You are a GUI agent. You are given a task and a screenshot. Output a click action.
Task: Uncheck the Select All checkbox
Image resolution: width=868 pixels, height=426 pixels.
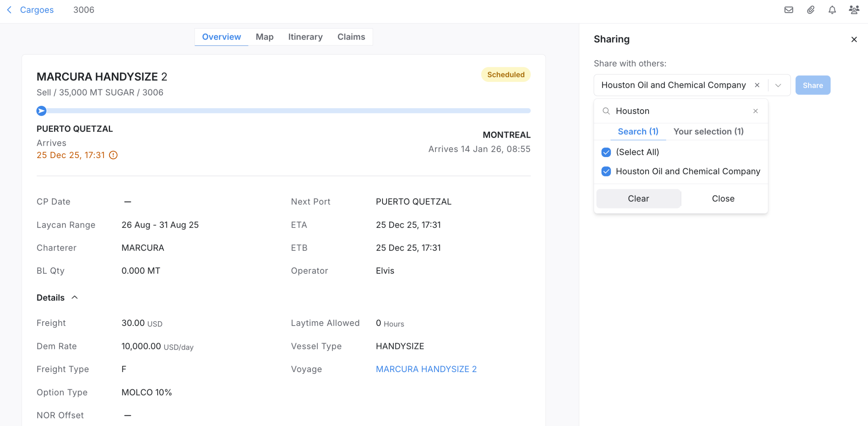606,152
